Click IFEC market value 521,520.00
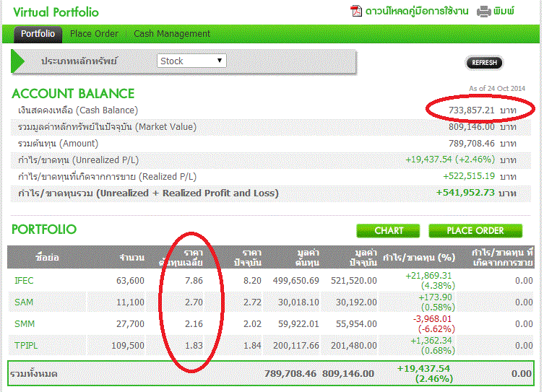 point(353,280)
